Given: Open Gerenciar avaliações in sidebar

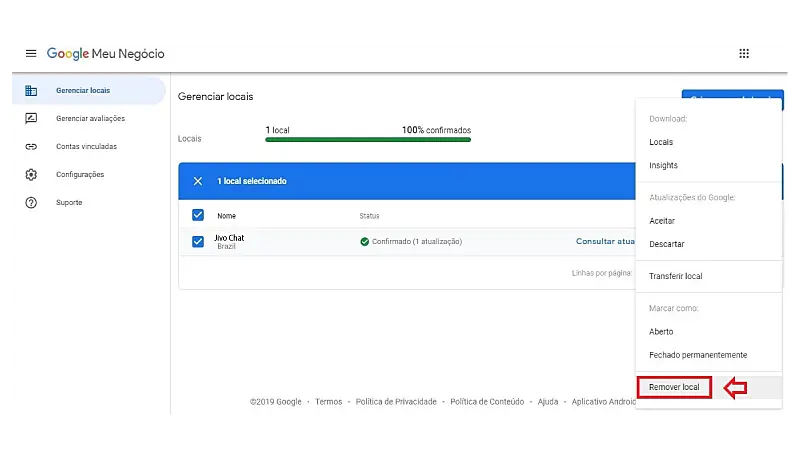Looking at the screenshot, I should coord(89,118).
